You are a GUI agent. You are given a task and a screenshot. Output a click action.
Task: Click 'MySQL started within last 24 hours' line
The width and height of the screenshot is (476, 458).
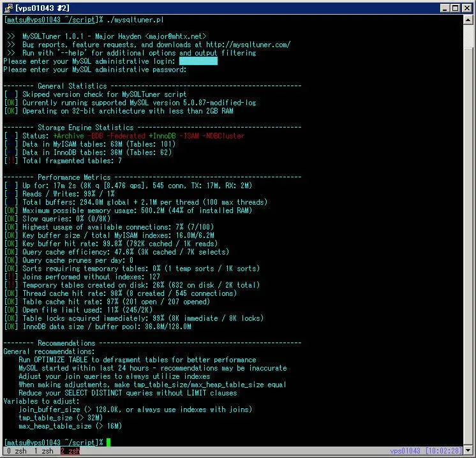pyautogui.click(x=152, y=368)
